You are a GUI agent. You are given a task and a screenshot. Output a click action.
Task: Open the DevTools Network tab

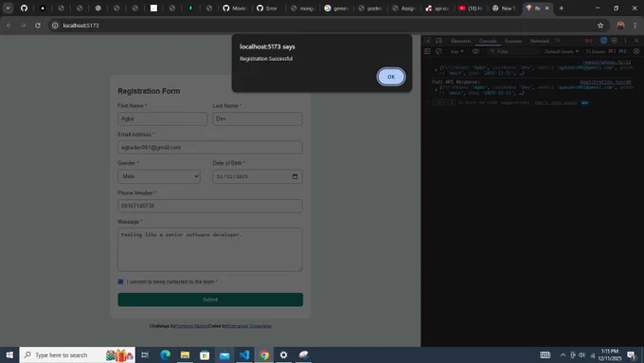point(540,41)
